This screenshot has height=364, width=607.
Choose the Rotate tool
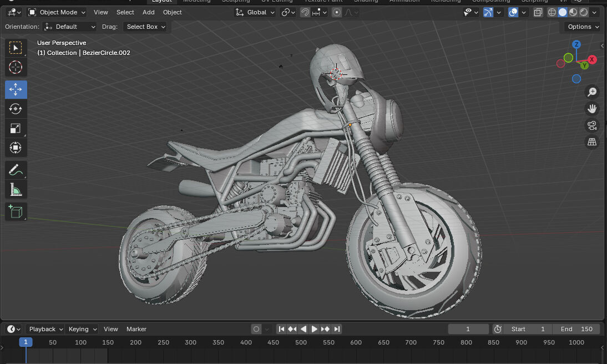pos(16,109)
